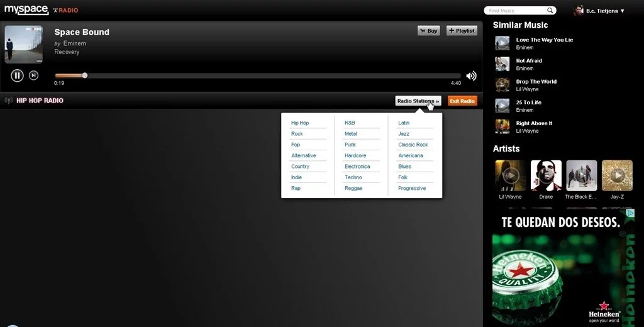The image size is (644, 327).
Task: Click the Radio antenna logo
Action: (65, 10)
